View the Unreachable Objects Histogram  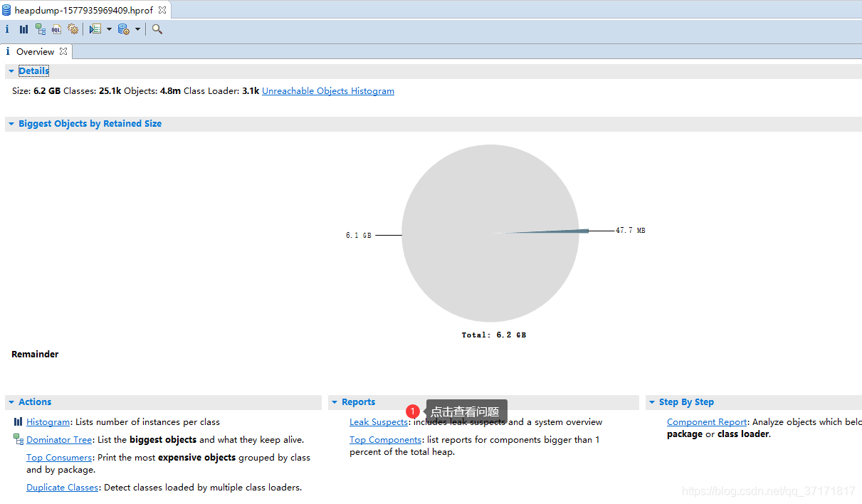(x=327, y=90)
